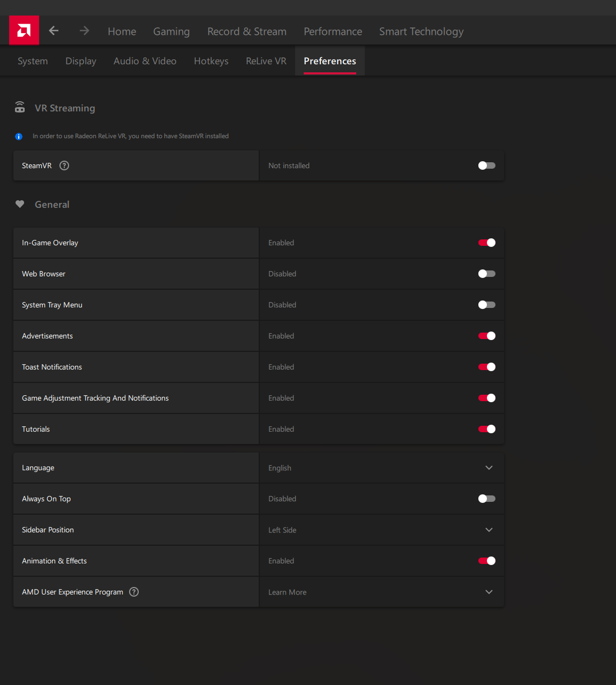Select the Preferences tab
The image size is (616, 685).
coord(330,61)
